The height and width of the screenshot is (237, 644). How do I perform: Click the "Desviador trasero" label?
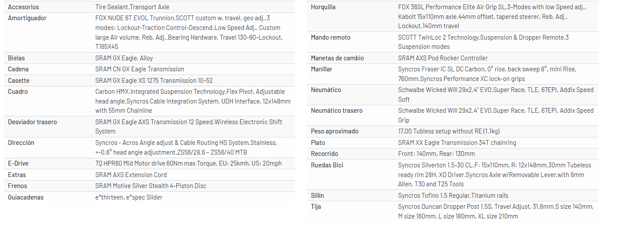tap(32, 122)
